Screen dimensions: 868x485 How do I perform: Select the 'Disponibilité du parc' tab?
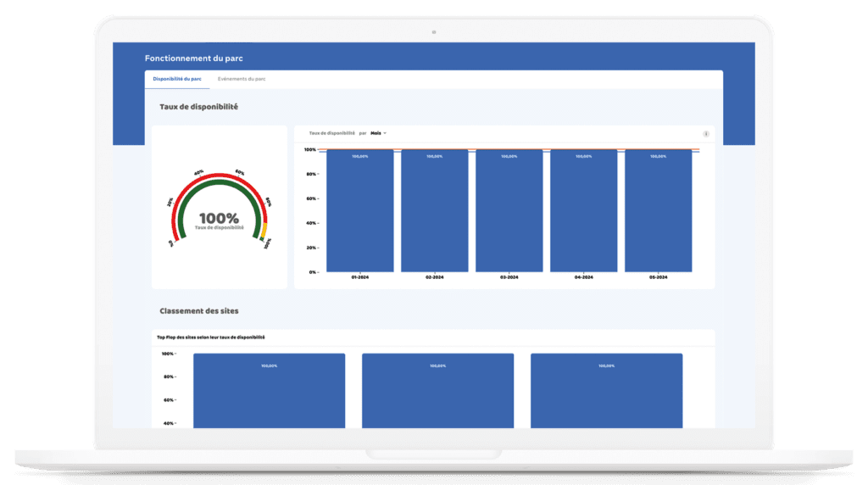[x=177, y=79]
